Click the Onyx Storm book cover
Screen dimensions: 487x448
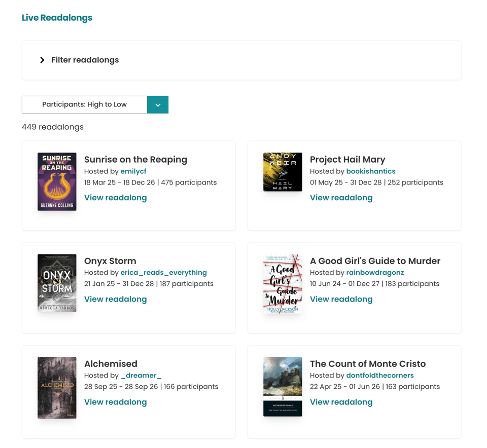pyautogui.click(x=57, y=283)
